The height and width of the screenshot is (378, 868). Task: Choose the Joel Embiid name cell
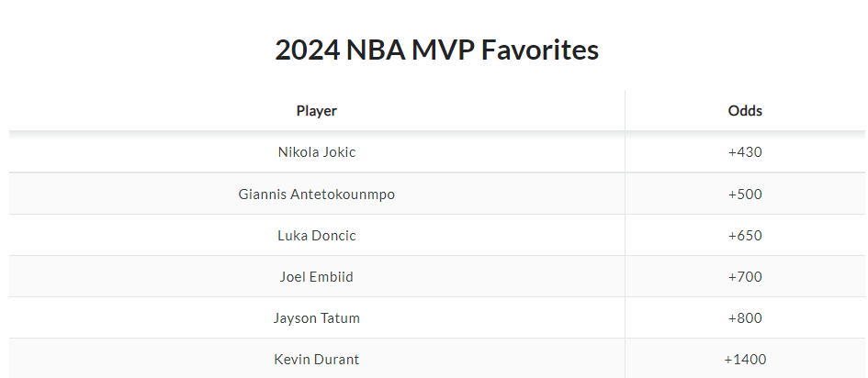[317, 277]
